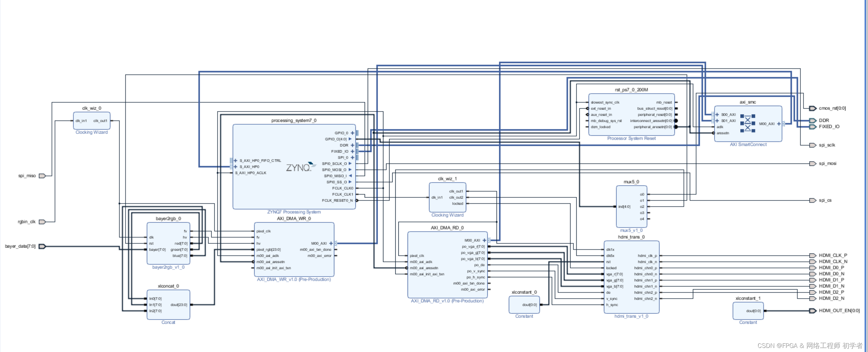Expand the M00_AXI pin on axi_smc
This screenshot has width=868, height=352.
pyautogui.click(x=779, y=124)
